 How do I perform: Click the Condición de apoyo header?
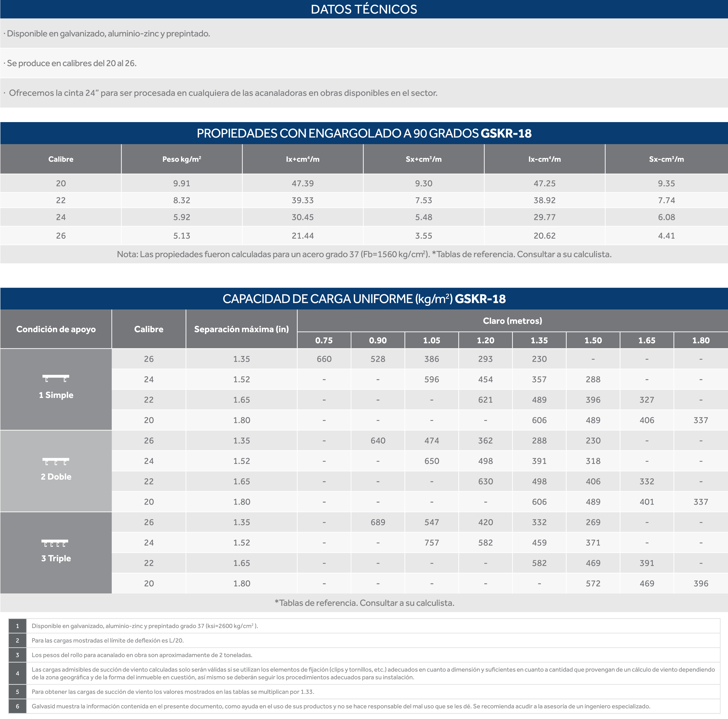click(56, 329)
